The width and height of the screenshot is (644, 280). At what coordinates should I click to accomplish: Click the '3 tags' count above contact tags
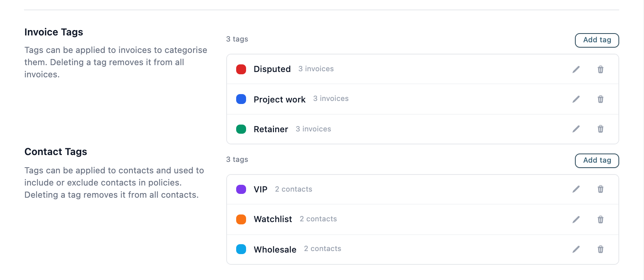coord(237,159)
